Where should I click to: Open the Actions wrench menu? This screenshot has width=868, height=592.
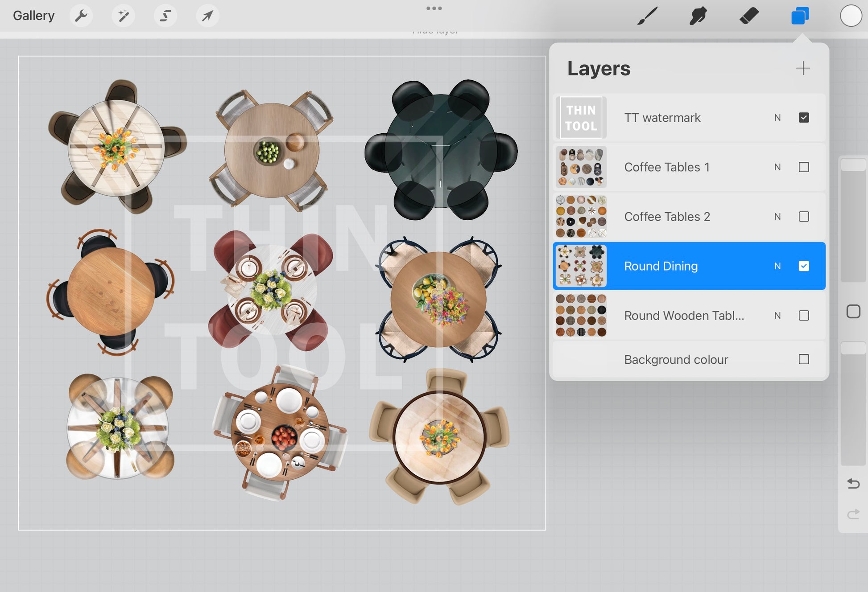pyautogui.click(x=81, y=16)
